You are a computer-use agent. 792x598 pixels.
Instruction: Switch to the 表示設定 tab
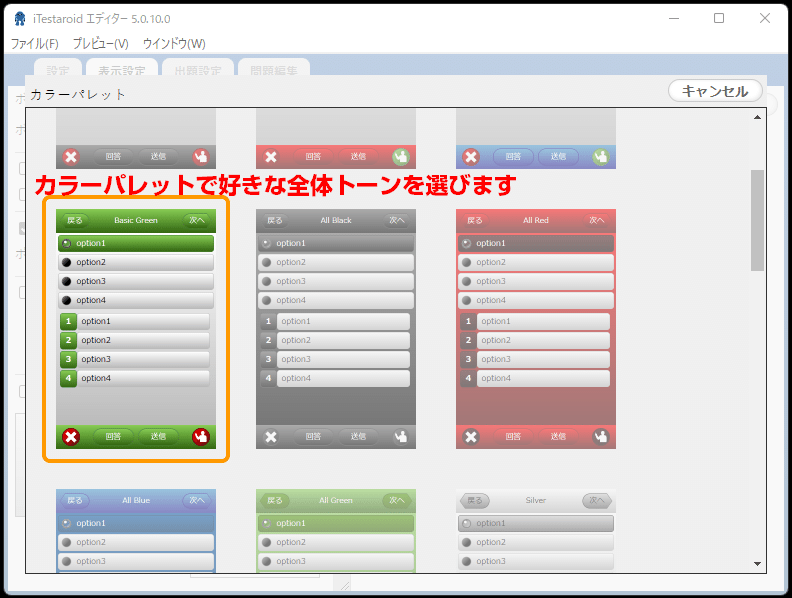pos(122,67)
